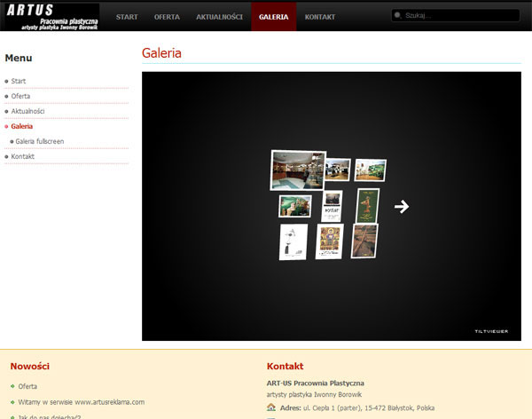Click the TiltViewer label in gallery corner

pos(491,331)
